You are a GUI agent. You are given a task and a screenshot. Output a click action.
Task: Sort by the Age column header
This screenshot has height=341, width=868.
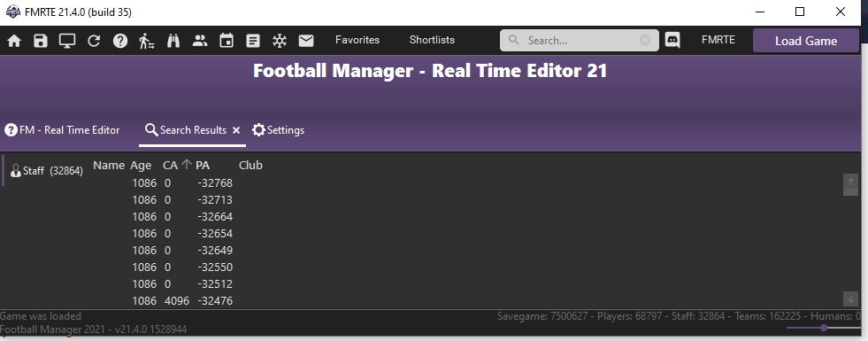(141, 166)
